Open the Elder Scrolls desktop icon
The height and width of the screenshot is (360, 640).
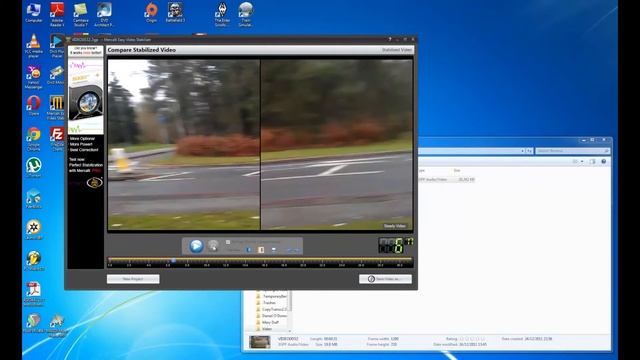tap(222, 14)
